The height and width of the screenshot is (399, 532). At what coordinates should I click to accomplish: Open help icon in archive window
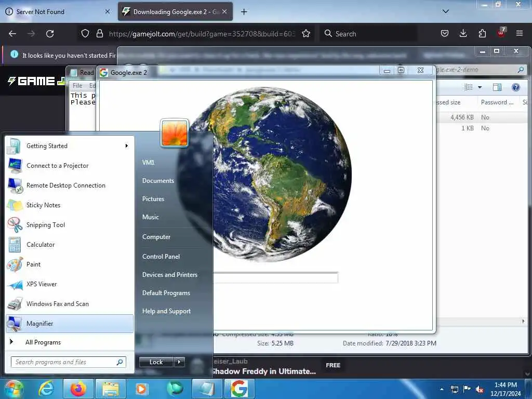516,87
